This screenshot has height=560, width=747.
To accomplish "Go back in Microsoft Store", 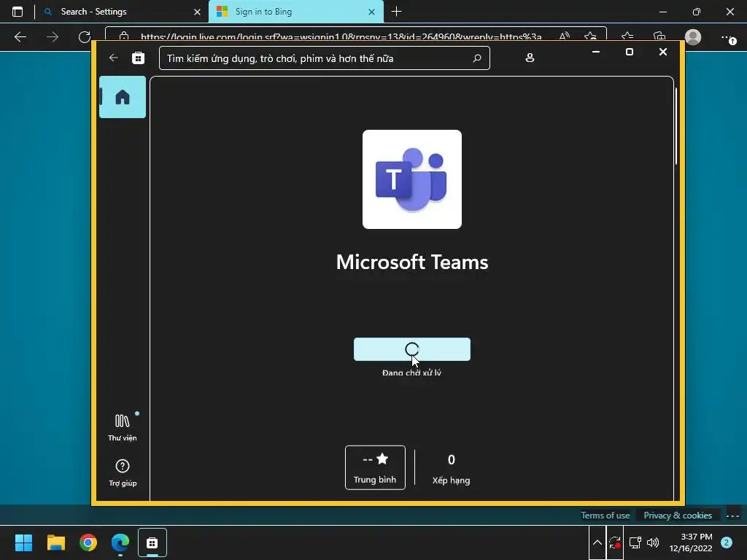I will 113,58.
